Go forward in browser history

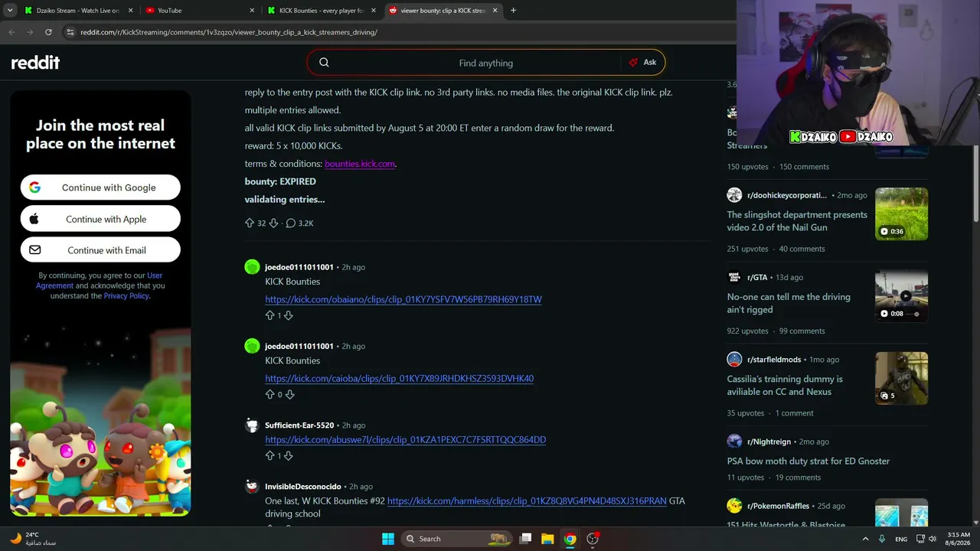(x=30, y=32)
